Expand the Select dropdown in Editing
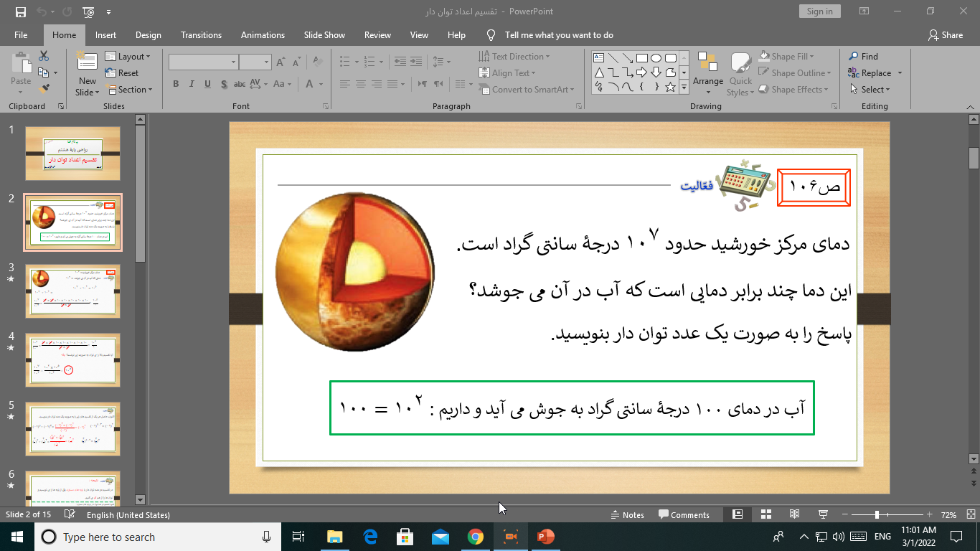Viewport: 980px width, 551px height. [870, 90]
